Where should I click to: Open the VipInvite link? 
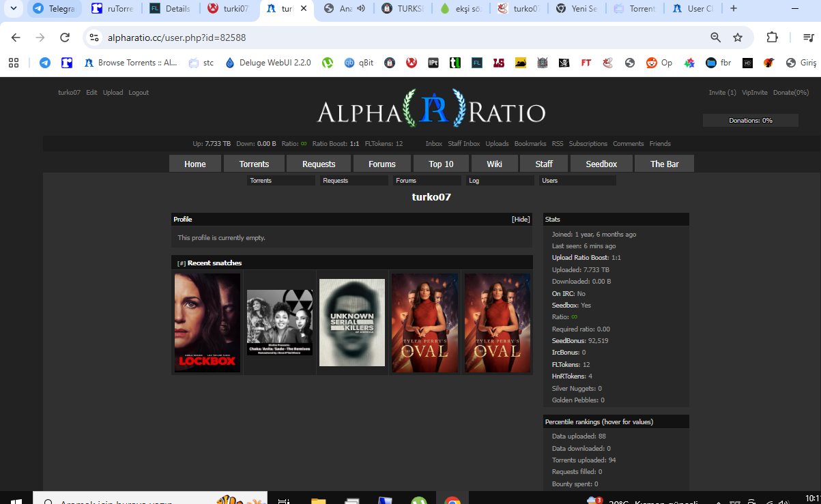755,93
